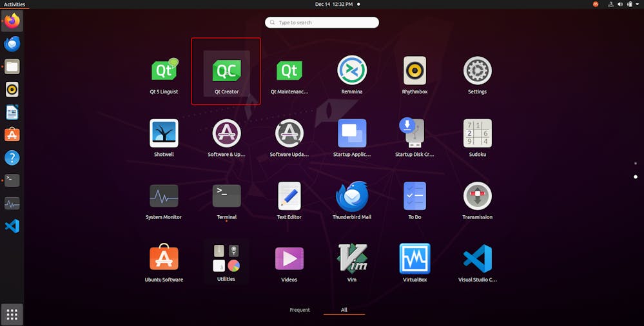Launch Qt Creator
644x326 pixels.
click(227, 74)
